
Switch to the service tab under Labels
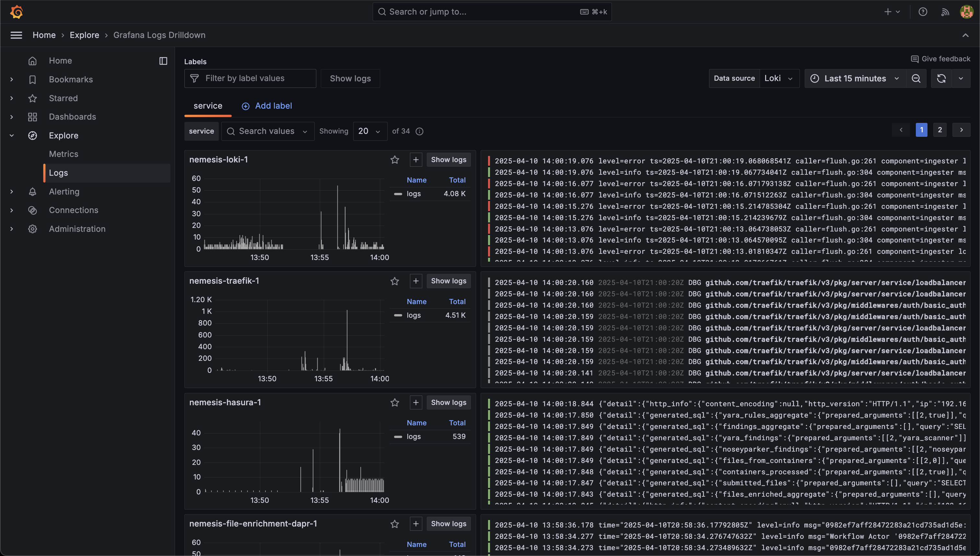click(208, 106)
